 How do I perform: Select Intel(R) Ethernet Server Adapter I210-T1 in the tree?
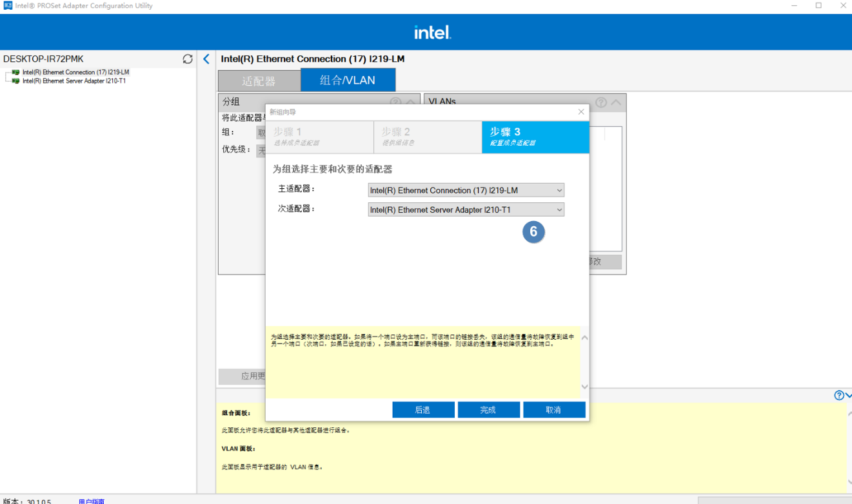click(74, 81)
